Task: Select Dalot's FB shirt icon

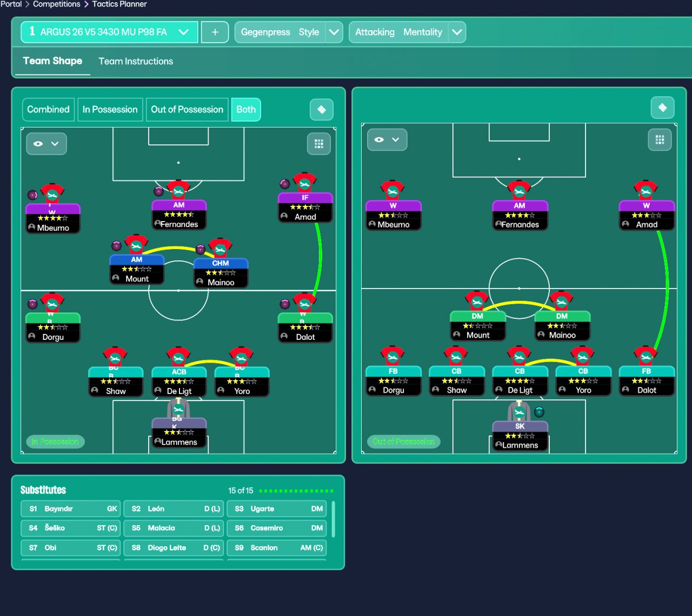Action: pyautogui.click(x=646, y=356)
